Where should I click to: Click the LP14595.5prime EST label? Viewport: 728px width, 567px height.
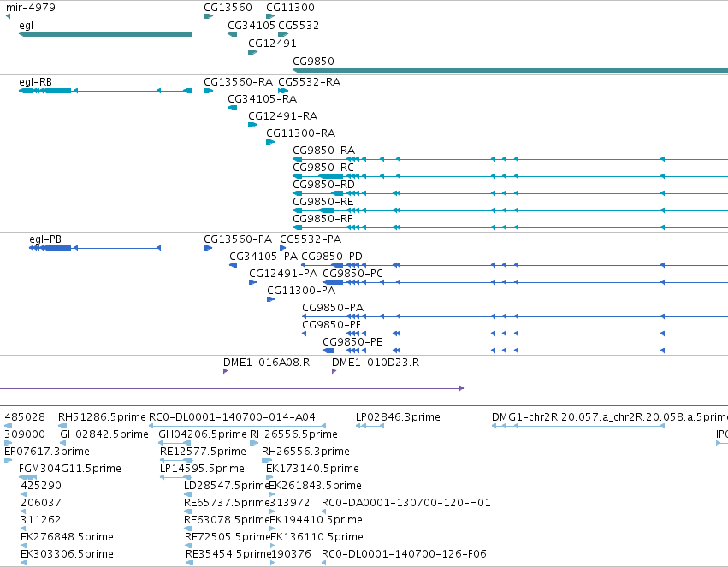[202, 470]
